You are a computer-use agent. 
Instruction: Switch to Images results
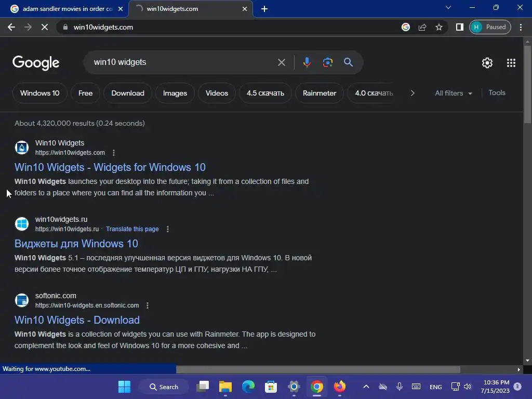(175, 93)
